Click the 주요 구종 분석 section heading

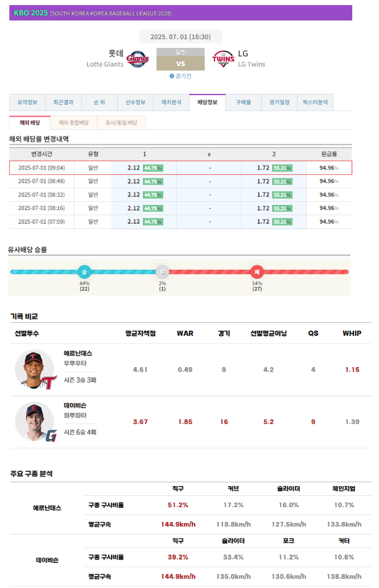click(31, 474)
